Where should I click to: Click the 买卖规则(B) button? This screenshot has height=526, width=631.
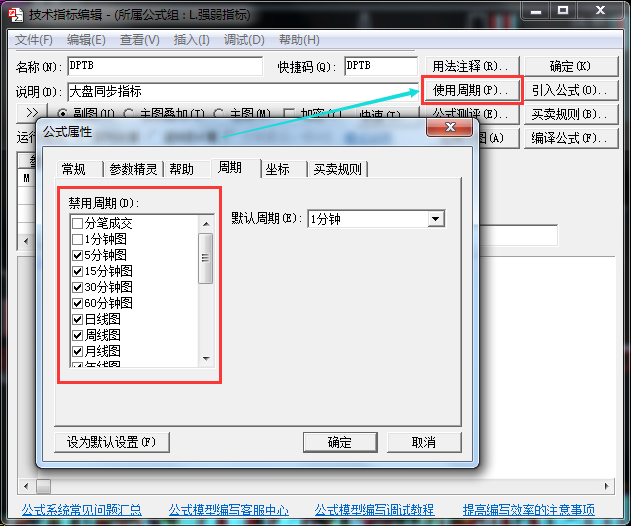(x=570, y=114)
